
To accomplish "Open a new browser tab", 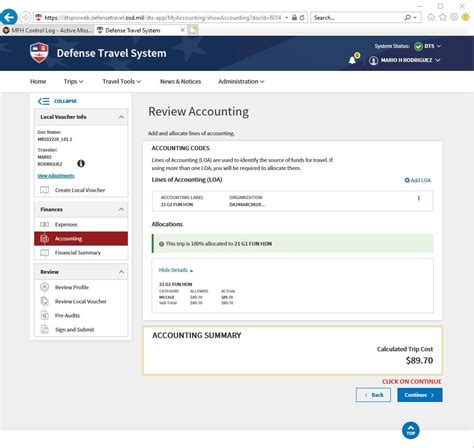I will tap(193, 30).
